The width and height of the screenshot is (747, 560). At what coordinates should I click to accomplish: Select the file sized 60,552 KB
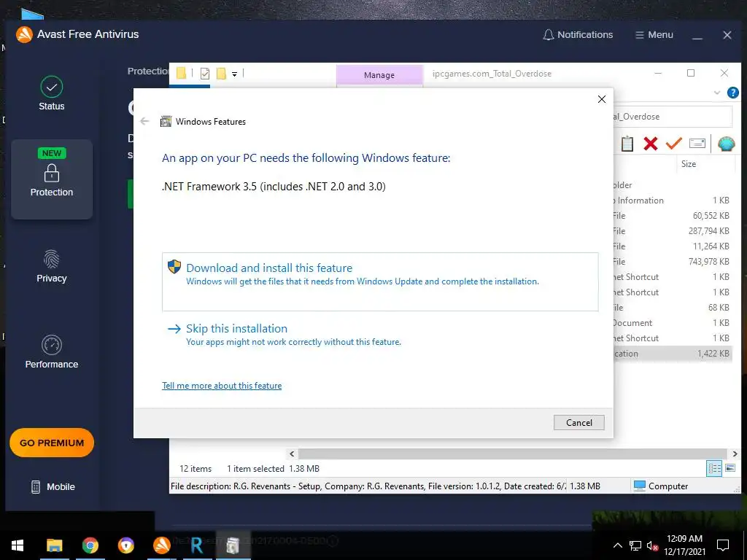click(671, 216)
